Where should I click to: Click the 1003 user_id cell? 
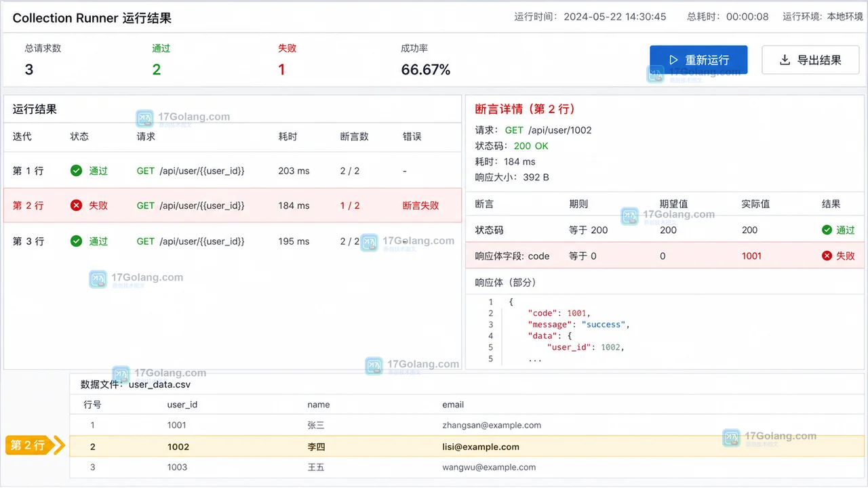coord(177,467)
